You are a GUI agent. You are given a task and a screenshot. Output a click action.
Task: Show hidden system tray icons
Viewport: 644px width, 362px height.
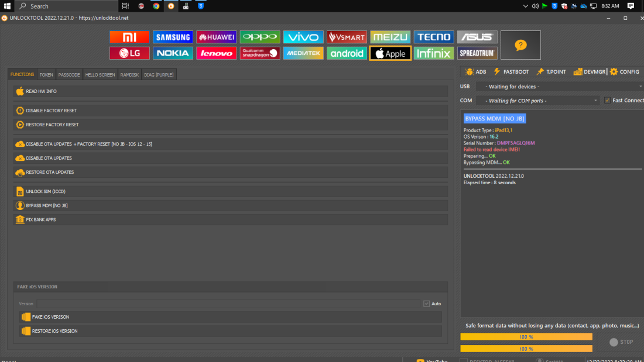click(x=525, y=6)
